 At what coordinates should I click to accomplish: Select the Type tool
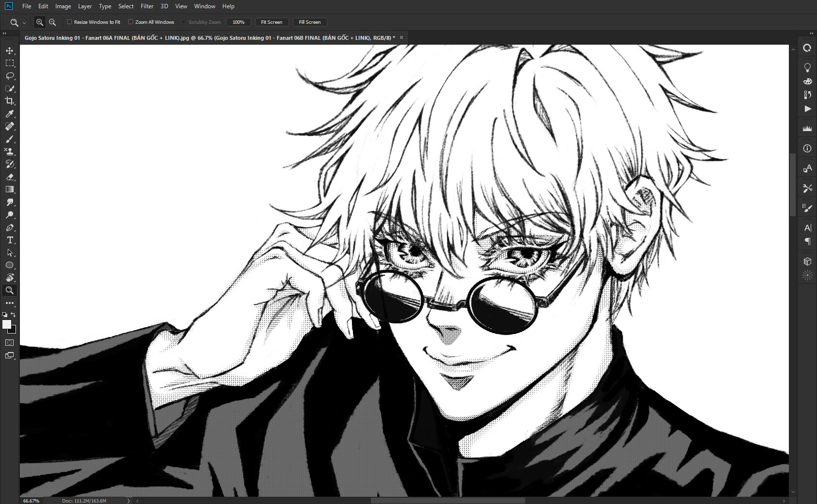click(x=10, y=240)
